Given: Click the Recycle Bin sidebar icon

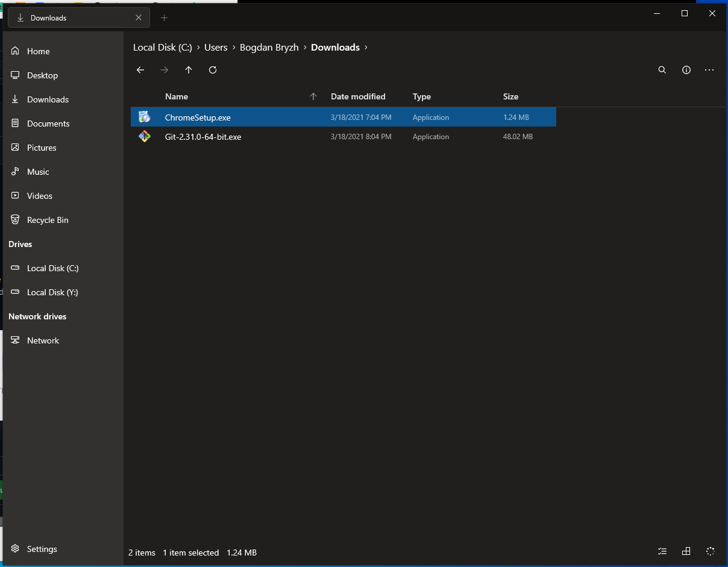Looking at the screenshot, I should [x=15, y=220].
